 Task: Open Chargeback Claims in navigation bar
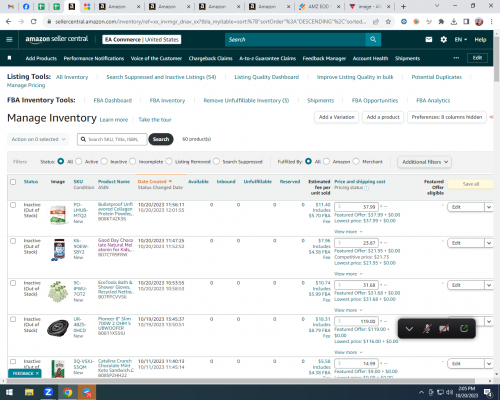click(210, 58)
